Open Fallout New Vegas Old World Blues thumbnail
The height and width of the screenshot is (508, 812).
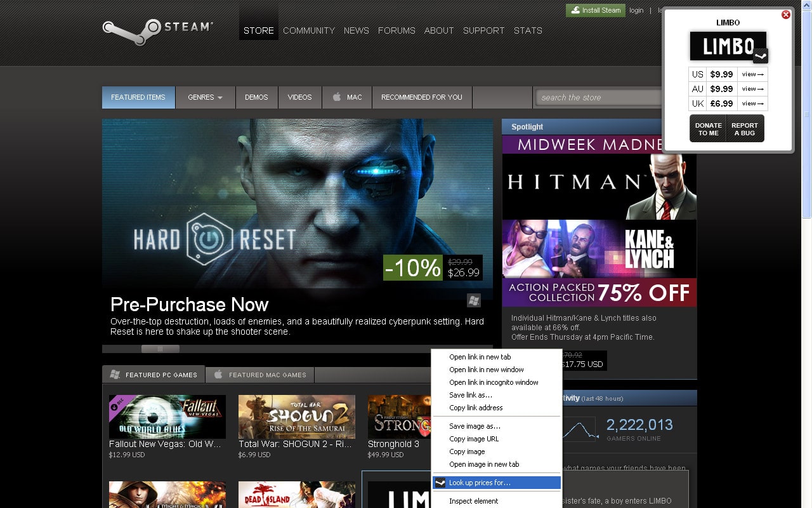[x=167, y=417]
